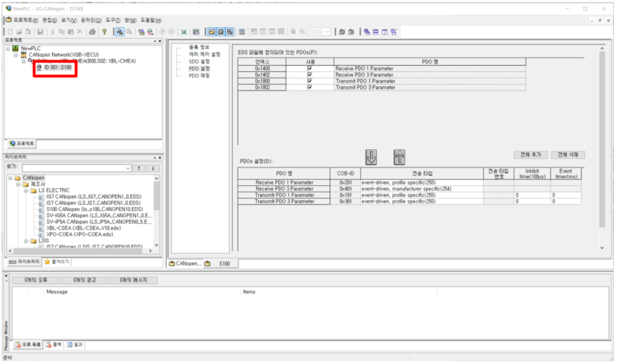
Task: Collapse the NewPLC project tree root
Action: [x=8, y=48]
